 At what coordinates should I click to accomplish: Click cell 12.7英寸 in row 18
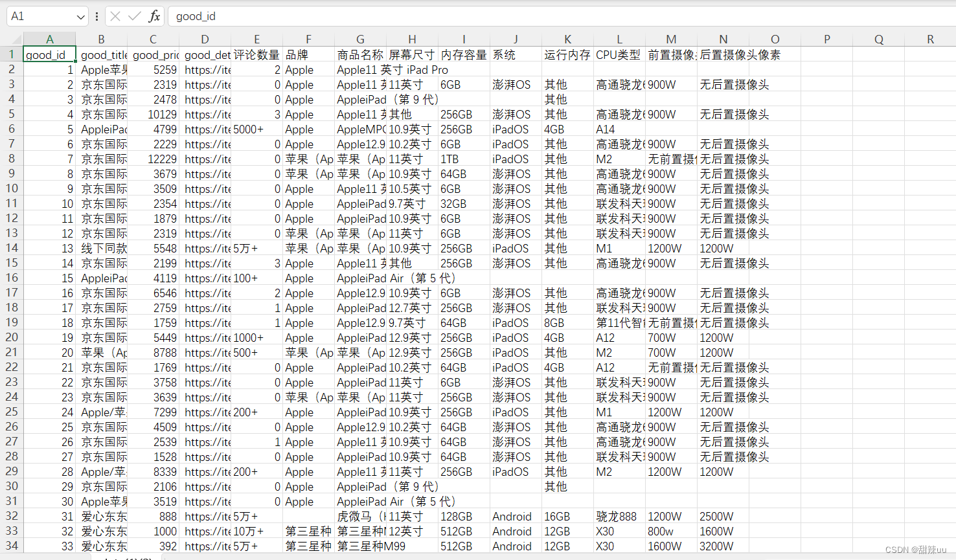click(413, 308)
